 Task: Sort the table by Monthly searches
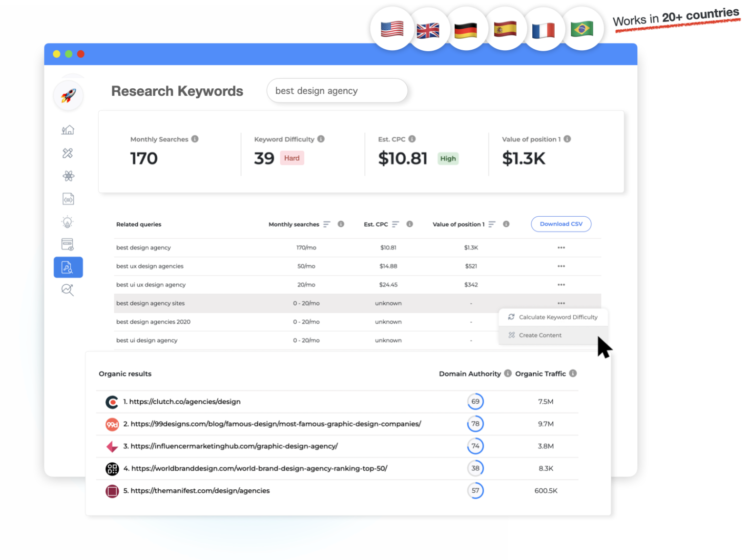point(327,225)
